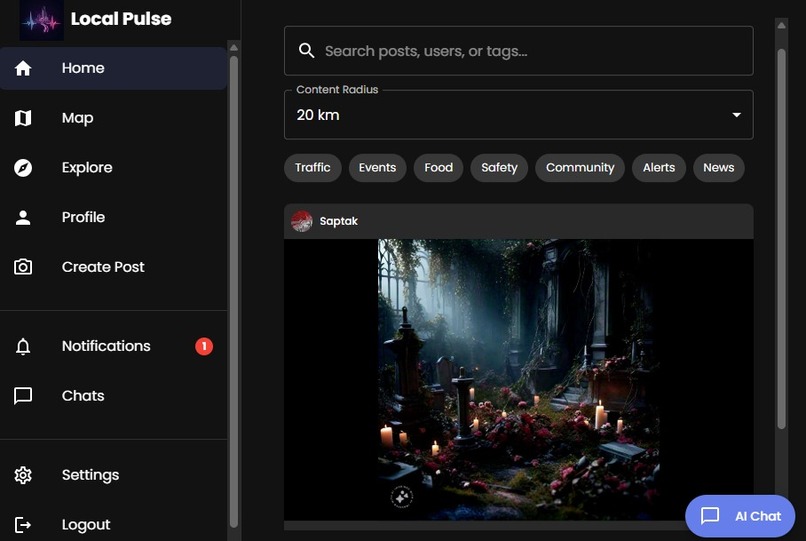806x541 pixels.
Task: Click the Local Pulse title text
Action: click(121, 19)
